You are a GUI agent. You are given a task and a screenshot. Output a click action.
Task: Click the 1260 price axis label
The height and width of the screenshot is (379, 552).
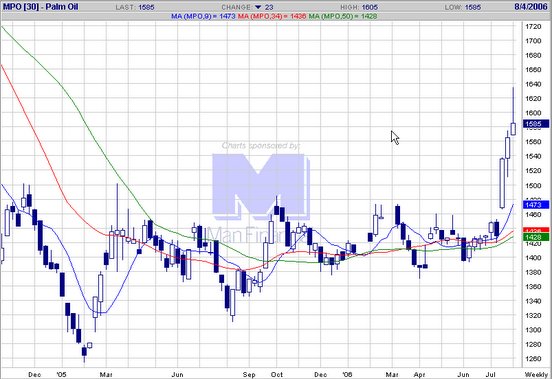(x=533, y=359)
